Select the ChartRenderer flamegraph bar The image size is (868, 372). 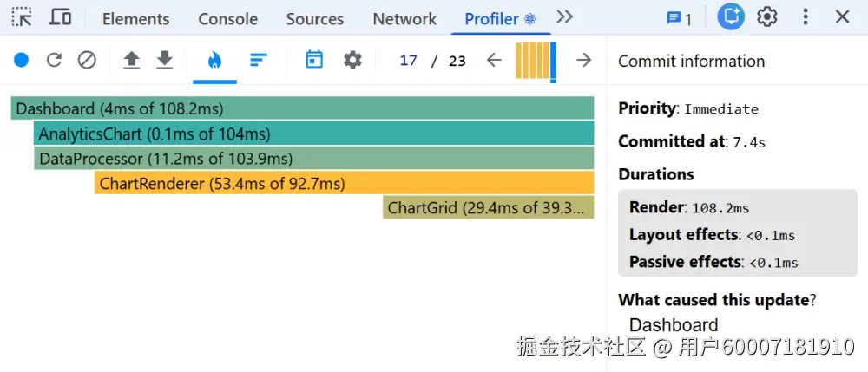click(x=344, y=183)
